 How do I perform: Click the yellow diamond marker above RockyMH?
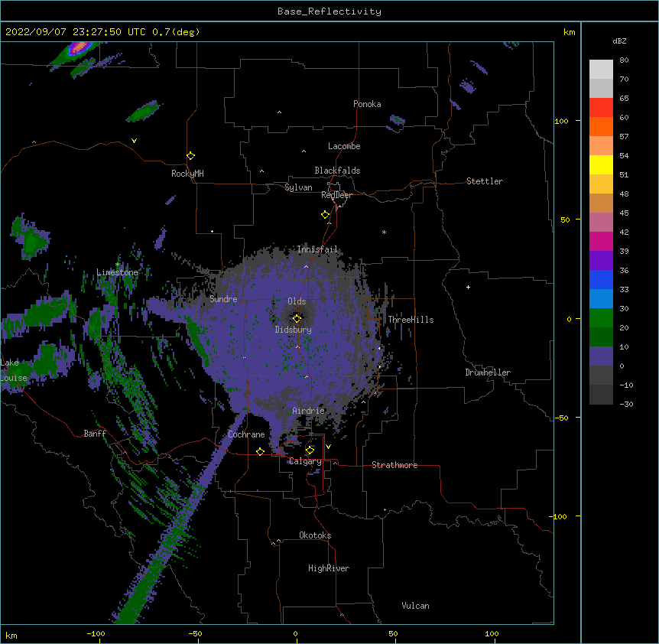pyautogui.click(x=191, y=156)
